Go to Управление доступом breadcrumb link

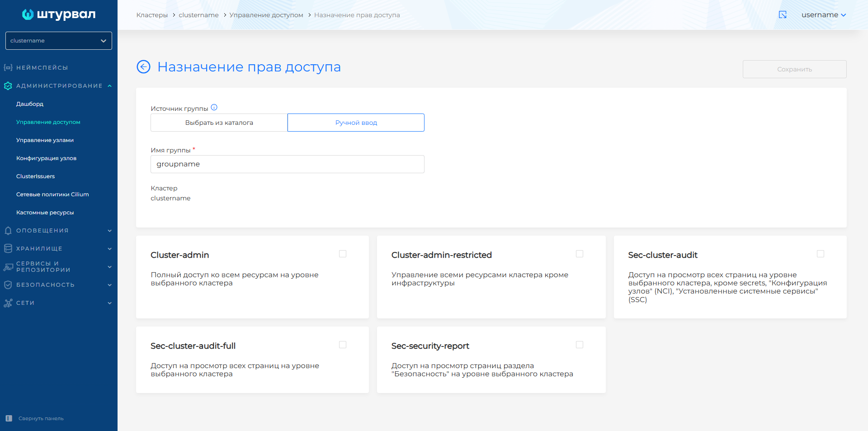(x=266, y=15)
